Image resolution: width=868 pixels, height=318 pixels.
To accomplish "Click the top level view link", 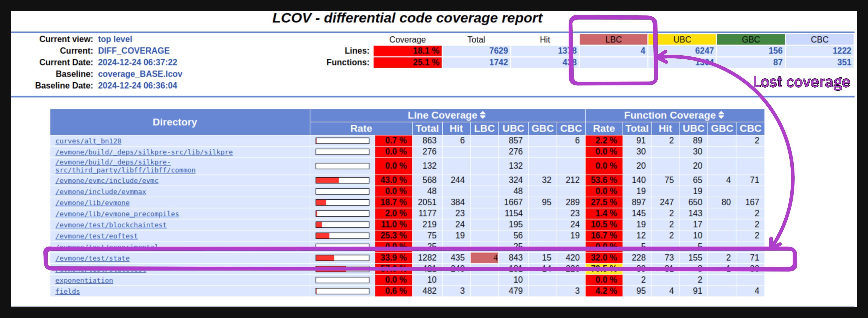I will (115, 39).
